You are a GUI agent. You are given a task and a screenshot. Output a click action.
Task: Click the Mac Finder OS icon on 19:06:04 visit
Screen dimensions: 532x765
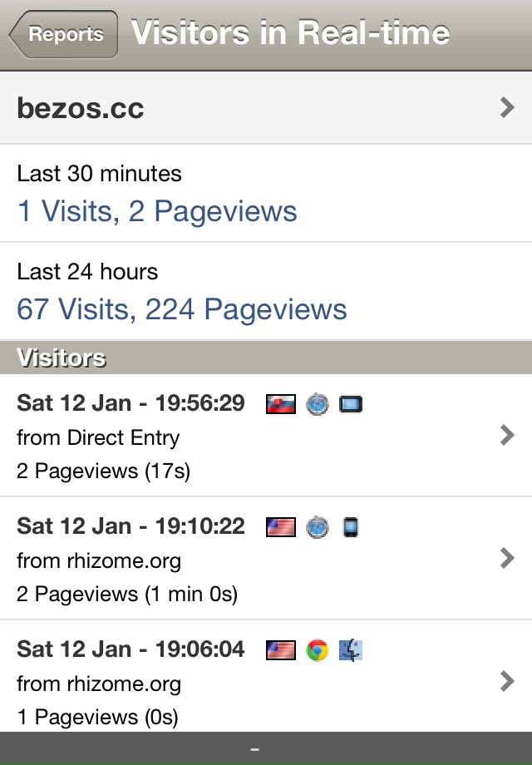[351, 650]
